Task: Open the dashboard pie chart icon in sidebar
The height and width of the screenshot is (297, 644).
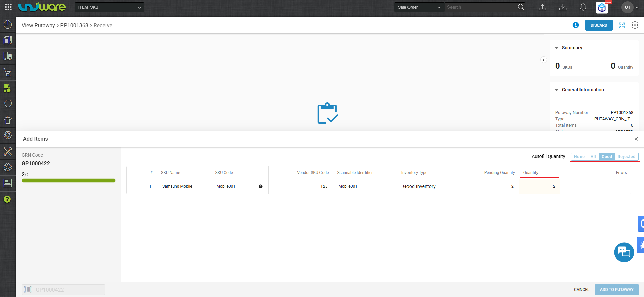Action: tap(8, 25)
